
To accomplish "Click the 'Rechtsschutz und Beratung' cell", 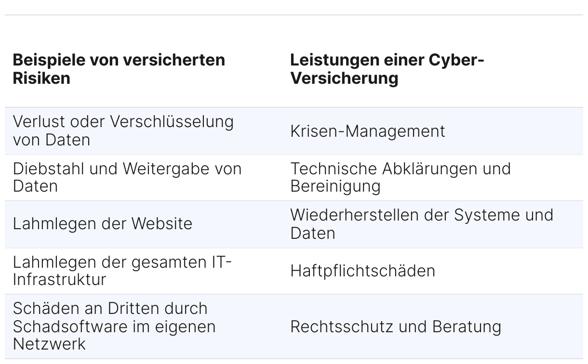I will (x=395, y=326).
